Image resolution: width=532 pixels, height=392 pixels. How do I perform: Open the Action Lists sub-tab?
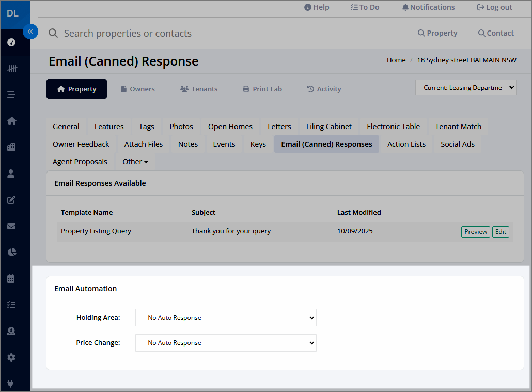[406, 144]
